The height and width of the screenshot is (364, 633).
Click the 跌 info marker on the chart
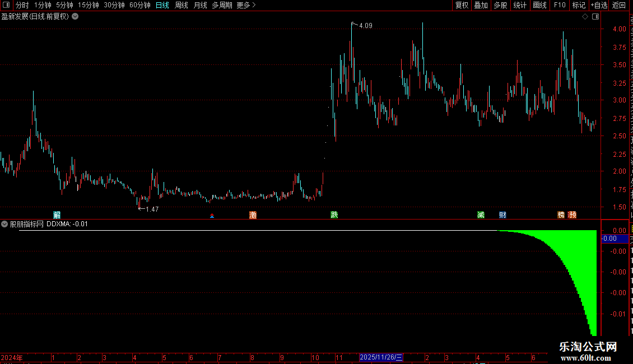coord(334,214)
